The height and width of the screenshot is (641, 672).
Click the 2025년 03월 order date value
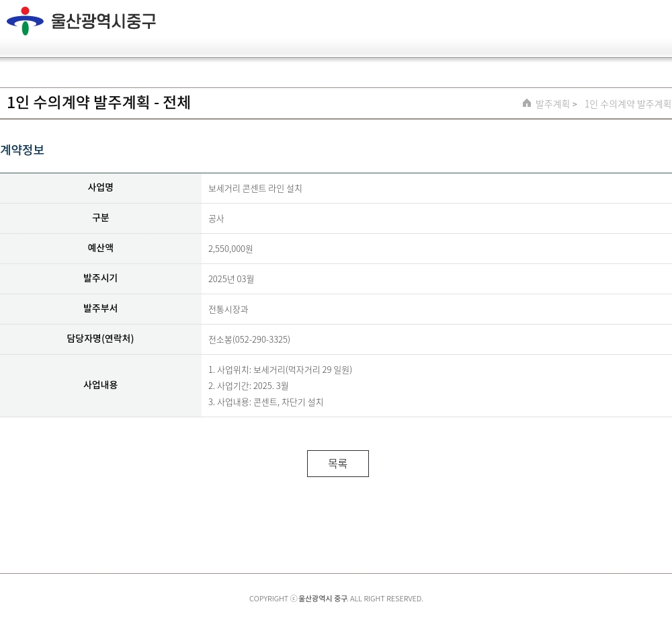click(x=231, y=279)
